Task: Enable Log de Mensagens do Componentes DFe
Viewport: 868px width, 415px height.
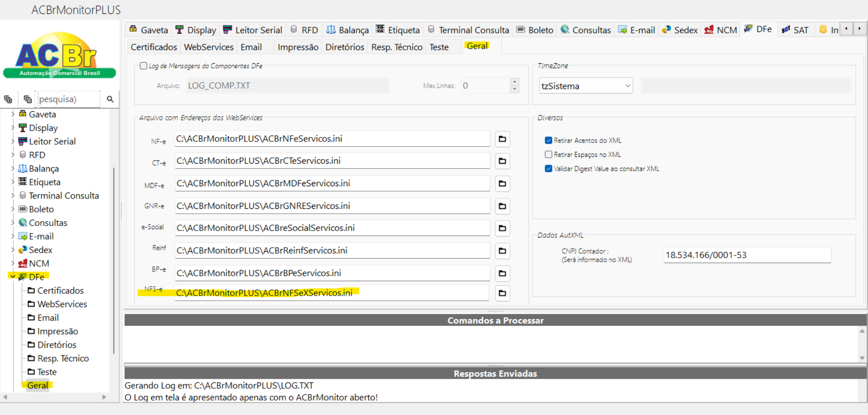Action: 143,66
